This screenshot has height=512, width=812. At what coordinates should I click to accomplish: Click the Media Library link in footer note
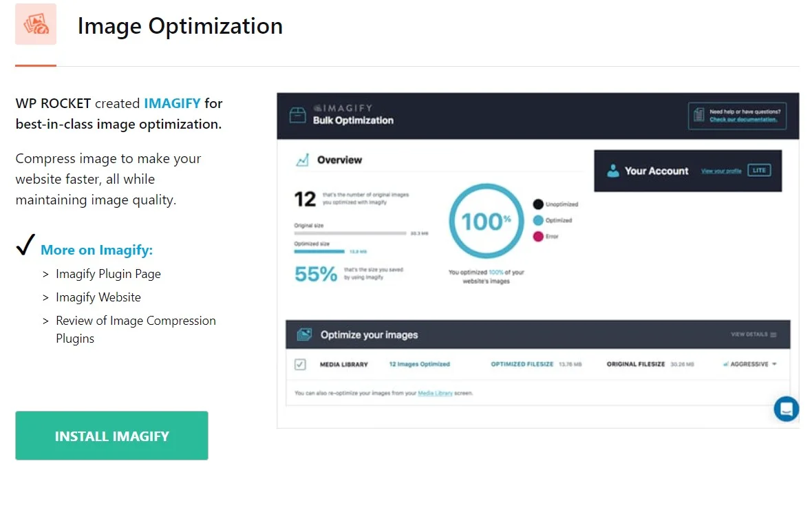click(x=435, y=394)
